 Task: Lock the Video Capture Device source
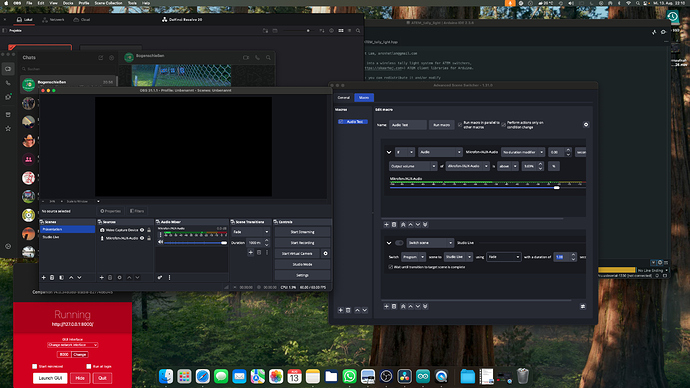(149, 230)
